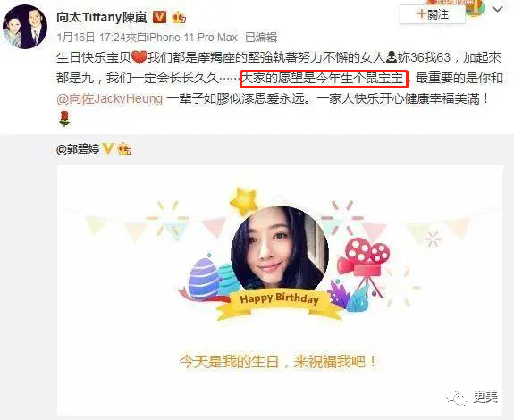Viewport: 514px width, 420px height.
Task: Open the post options chevron menu
Action: [x=498, y=9]
